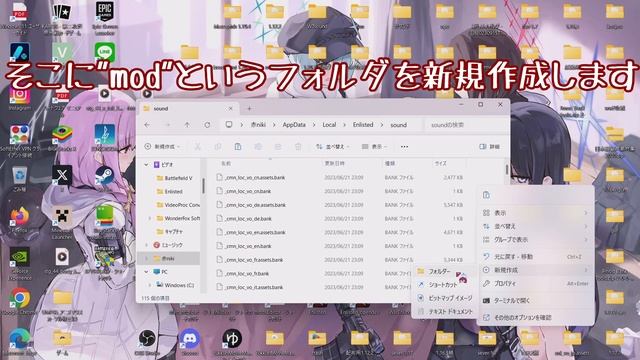Click the soundの検索 search box

point(465,125)
